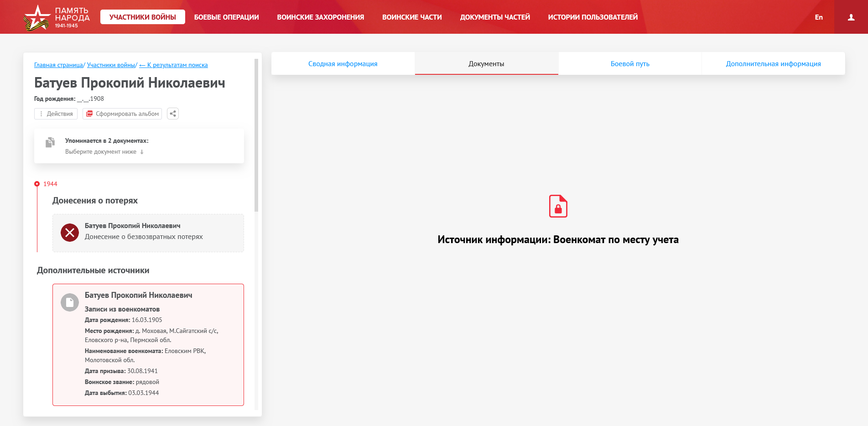Open the user account profile icon

coord(851,17)
